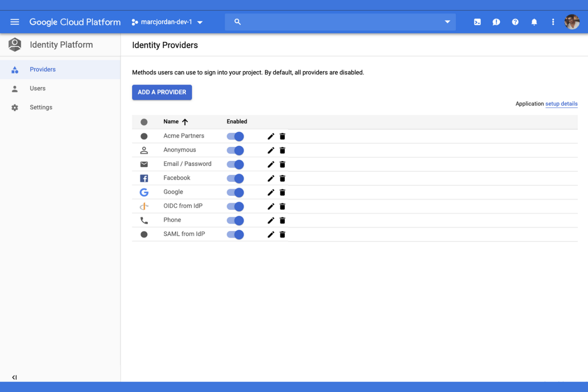The width and height of the screenshot is (588, 392).
Task: Go to the Users section
Action: [37, 88]
